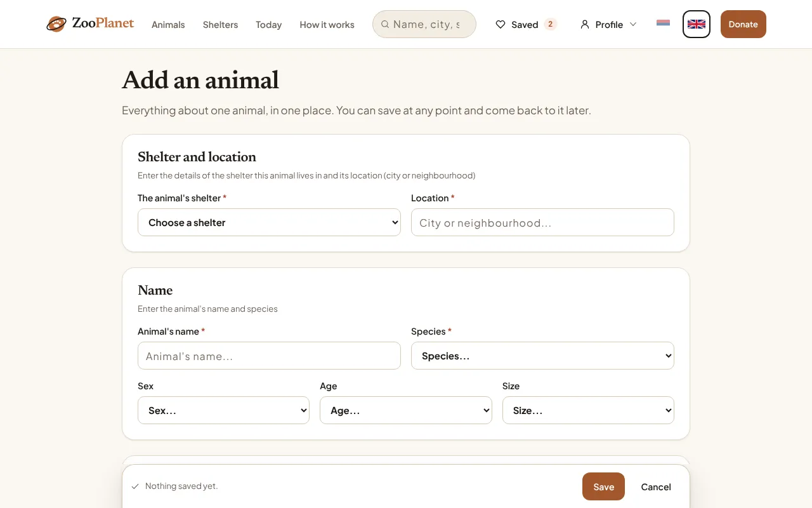The image size is (812, 508).
Task: Open the "How it works" page
Action: [x=327, y=24]
